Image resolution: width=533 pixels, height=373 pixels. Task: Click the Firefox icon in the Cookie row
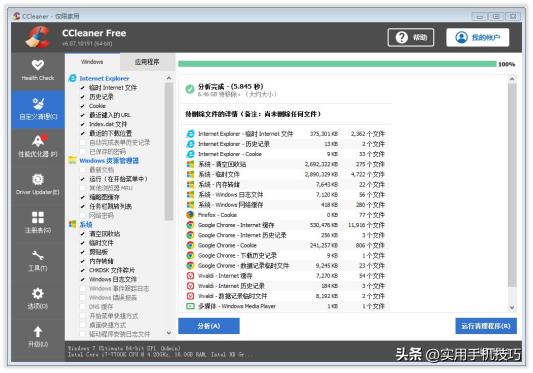(190, 215)
